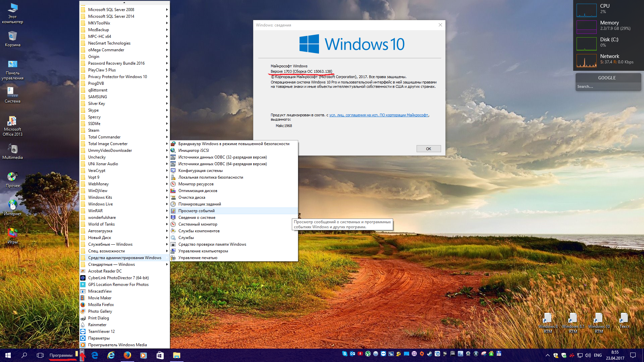The height and width of the screenshot is (362, 644).
Task: Open the Система desktop icon
Action: [12, 95]
